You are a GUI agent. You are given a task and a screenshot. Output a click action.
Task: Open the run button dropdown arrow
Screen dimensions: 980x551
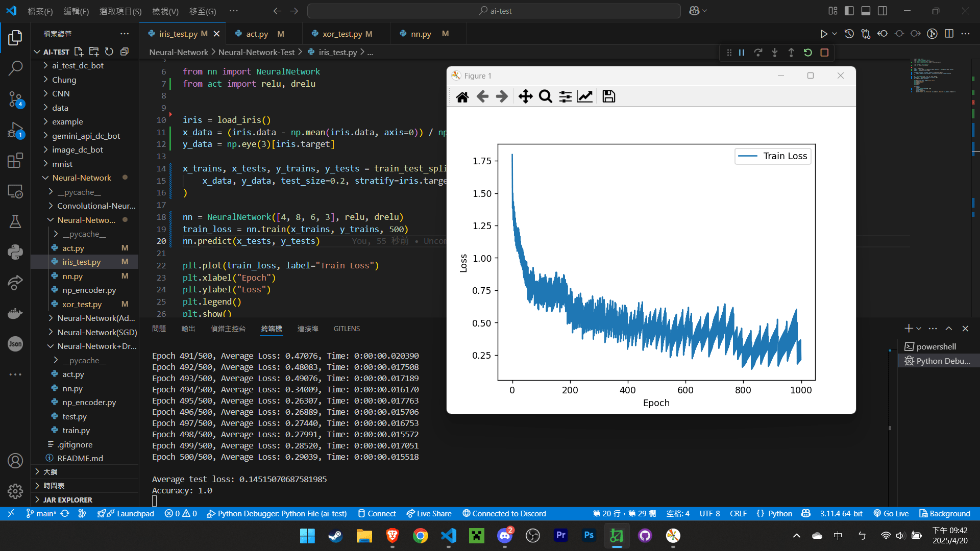point(835,34)
